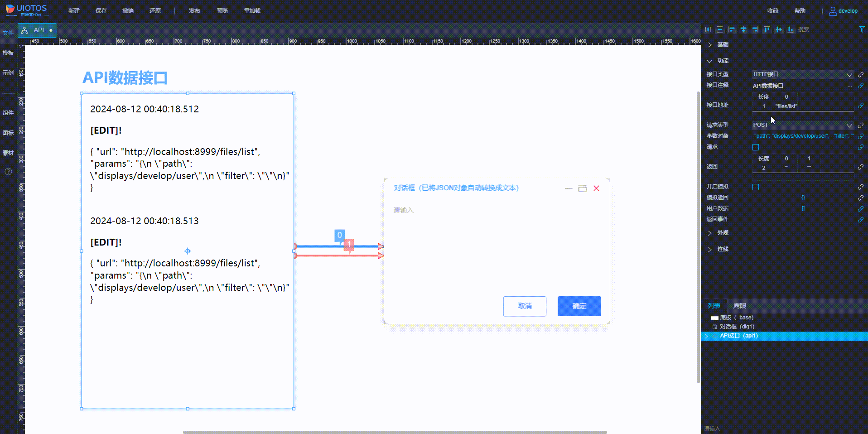Viewport: 868px width, 434px height.
Task: Click the blue link icon for 参数对象
Action: point(860,136)
